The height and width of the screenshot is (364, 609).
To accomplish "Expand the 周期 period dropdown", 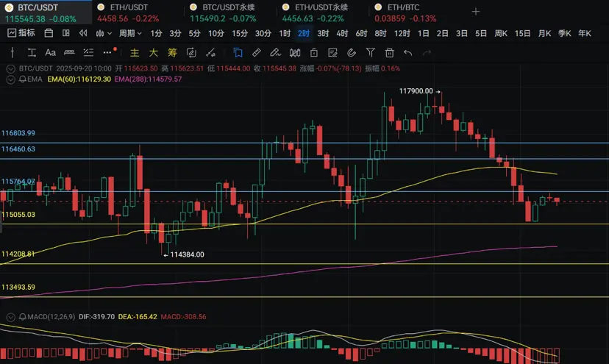I will pyautogui.click(x=130, y=33).
